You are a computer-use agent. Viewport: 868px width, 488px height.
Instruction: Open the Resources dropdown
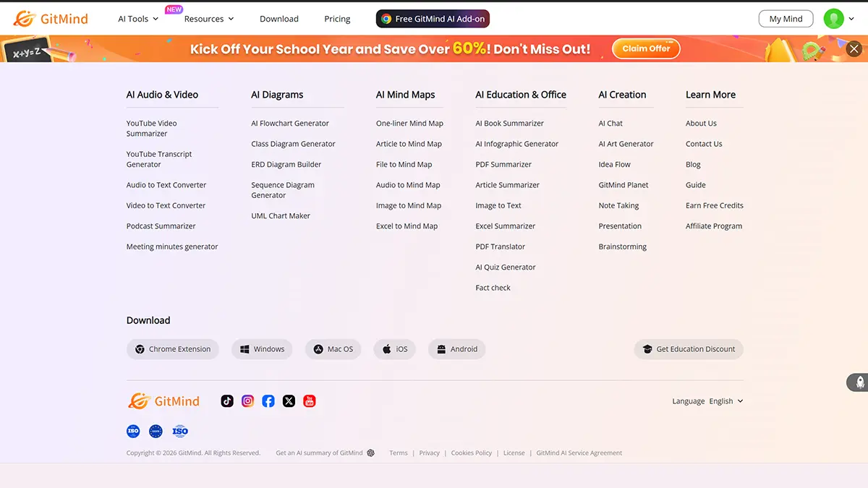pyautogui.click(x=208, y=18)
